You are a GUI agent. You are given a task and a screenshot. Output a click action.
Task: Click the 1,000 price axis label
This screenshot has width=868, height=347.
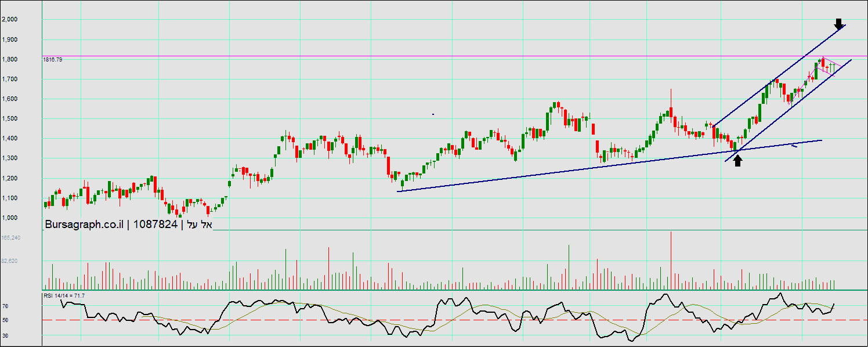pos(10,218)
